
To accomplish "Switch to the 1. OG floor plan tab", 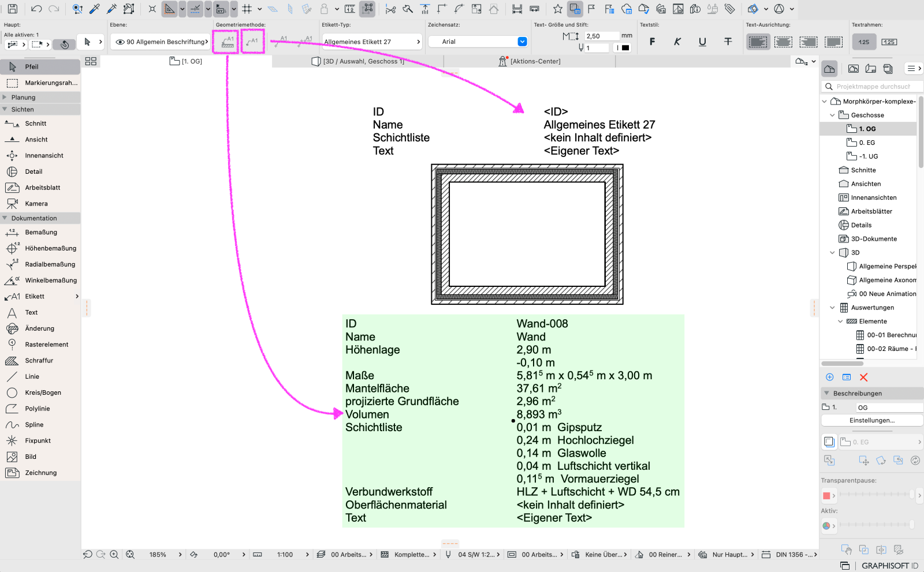I will tap(186, 61).
